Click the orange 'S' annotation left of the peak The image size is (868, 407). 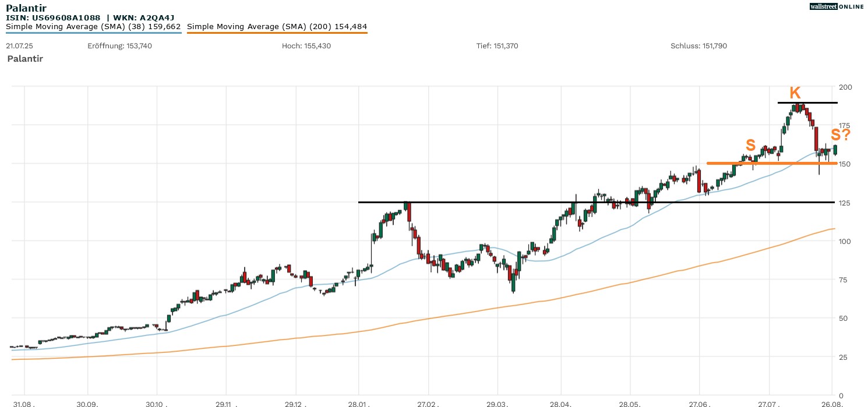[x=751, y=144]
